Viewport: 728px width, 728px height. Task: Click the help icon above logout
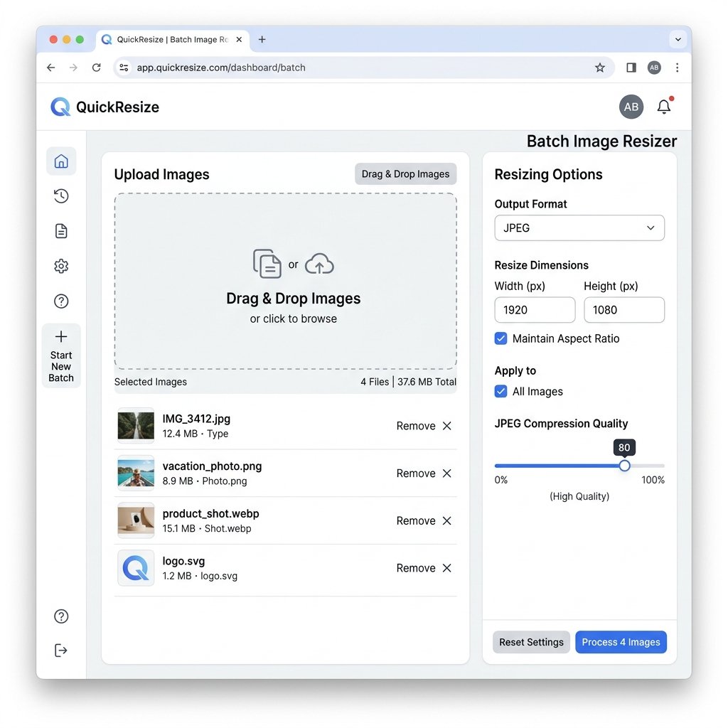click(61, 616)
